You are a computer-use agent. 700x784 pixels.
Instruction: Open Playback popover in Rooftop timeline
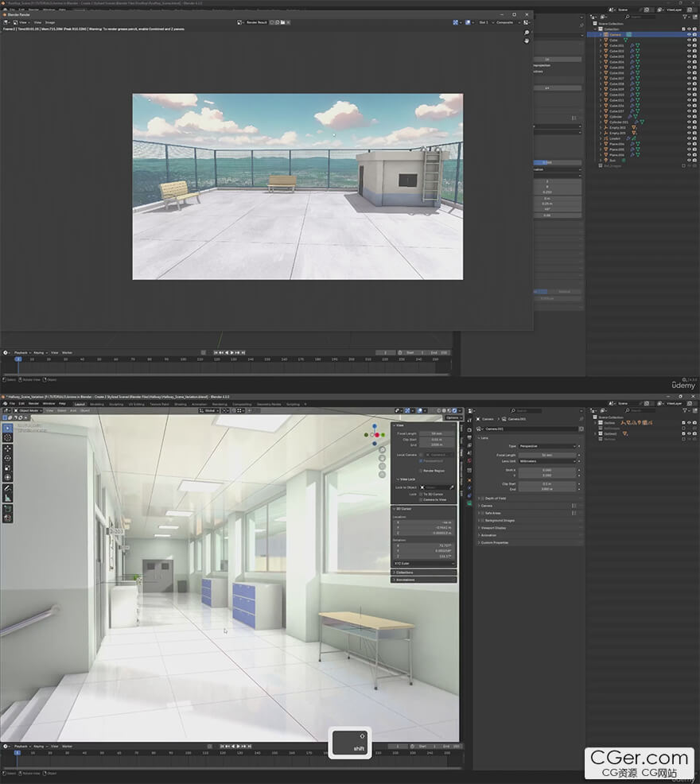[x=22, y=352]
